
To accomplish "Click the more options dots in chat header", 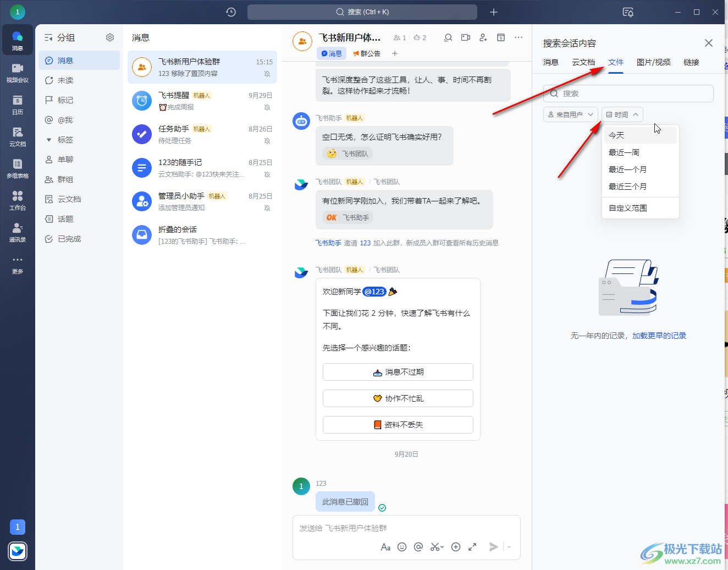I will [x=519, y=37].
